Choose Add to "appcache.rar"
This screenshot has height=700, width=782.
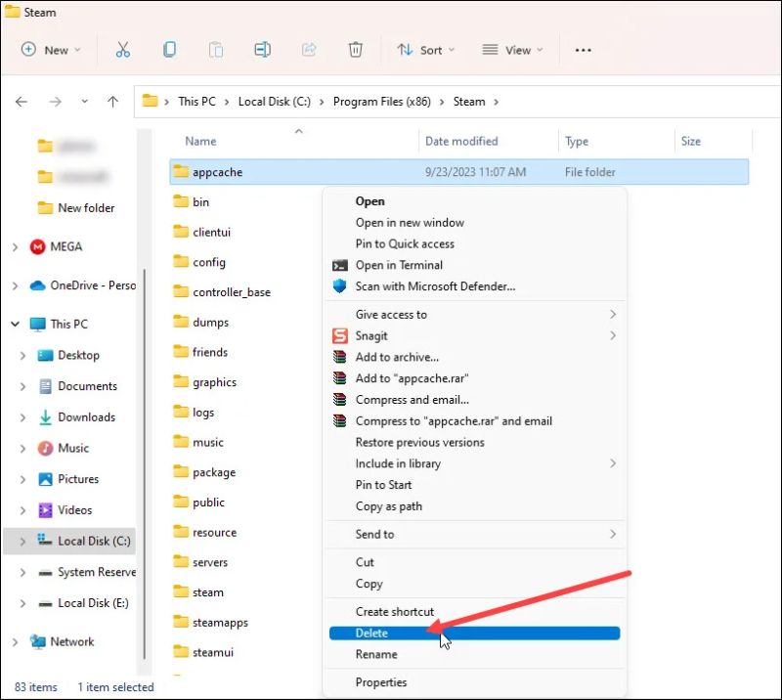click(x=474, y=378)
